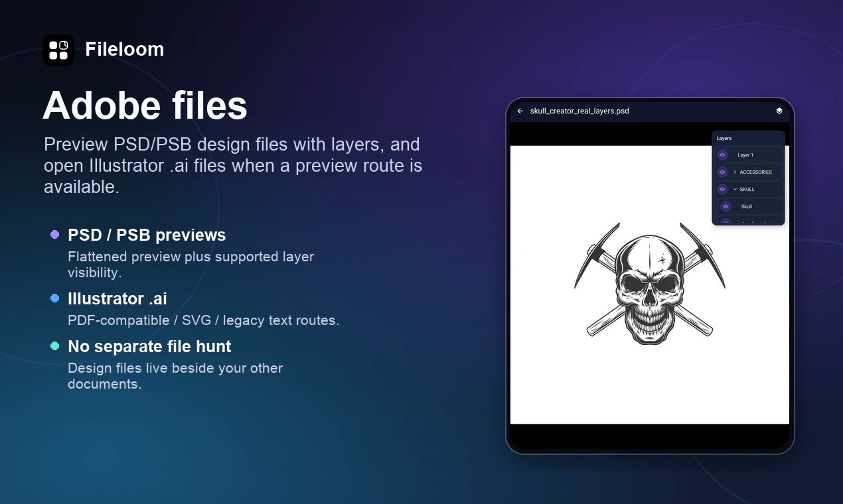
Task: Click the "Illustrator .ai" heading
Action: click(117, 298)
